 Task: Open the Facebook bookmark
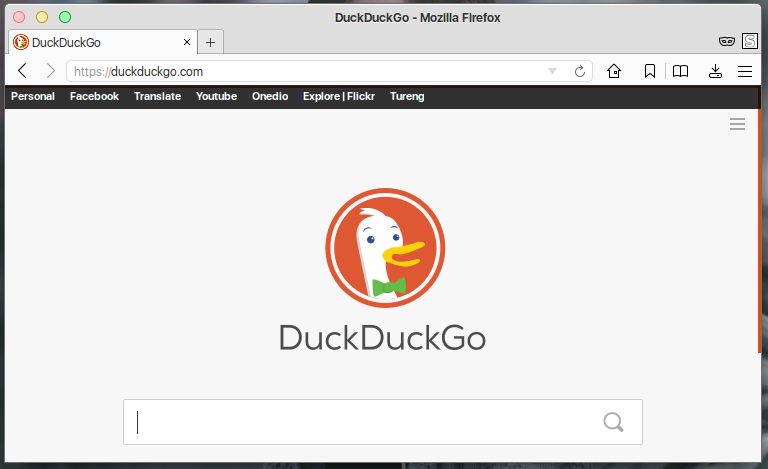tap(94, 96)
